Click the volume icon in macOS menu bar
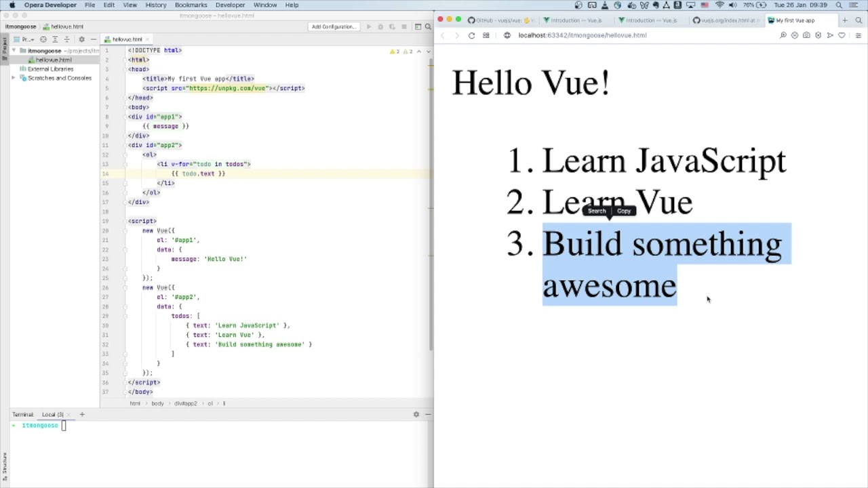The height and width of the screenshot is (488, 868). [732, 5]
